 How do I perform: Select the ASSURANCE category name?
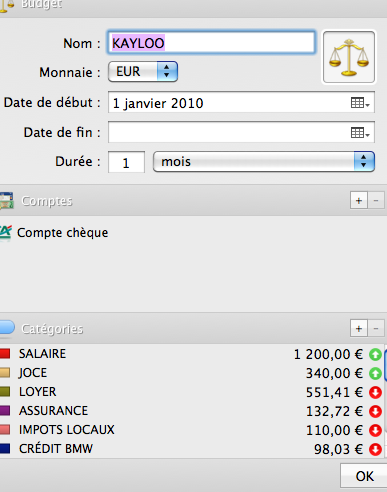tap(53, 411)
